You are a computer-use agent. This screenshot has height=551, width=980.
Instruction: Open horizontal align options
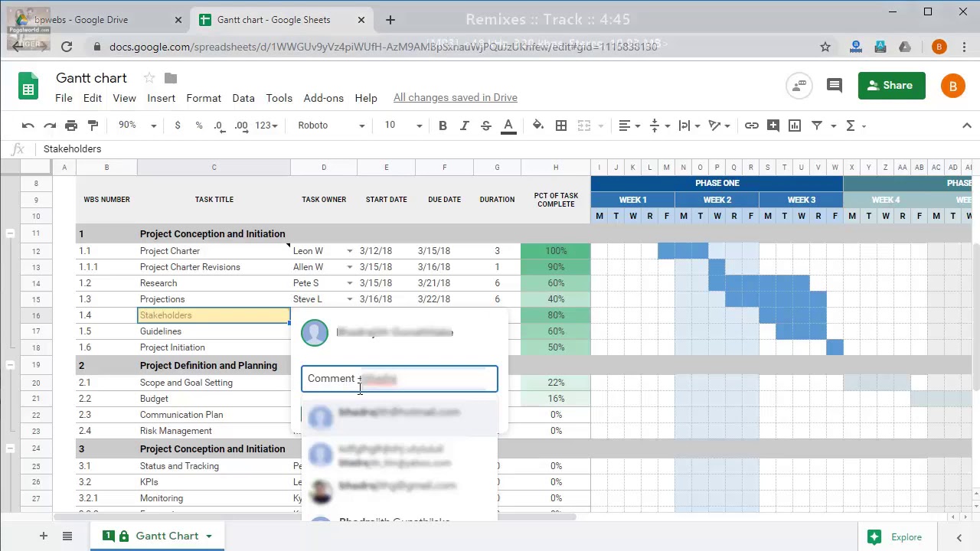[629, 126]
